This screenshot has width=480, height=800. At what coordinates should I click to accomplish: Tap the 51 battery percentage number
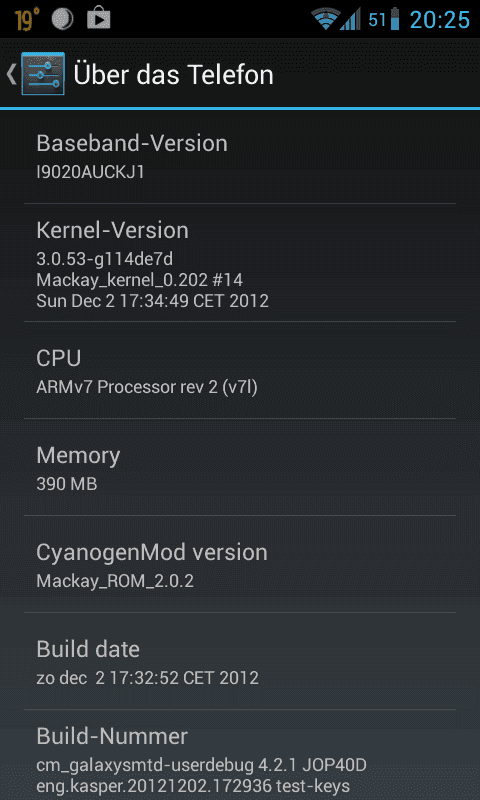[x=377, y=20]
